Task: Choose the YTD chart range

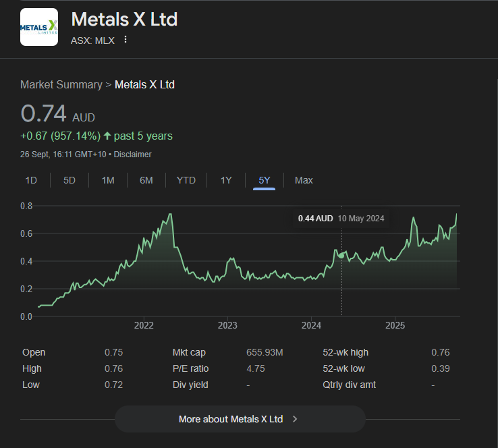Action: click(x=186, y=180)
